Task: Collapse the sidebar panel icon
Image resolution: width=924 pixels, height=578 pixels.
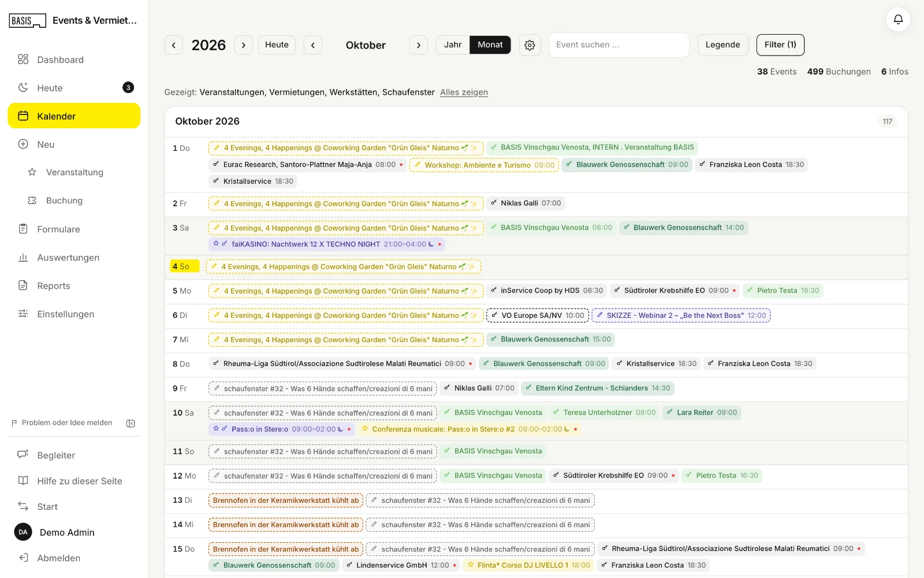Action: pyautogui.click(x=131, y=423)
